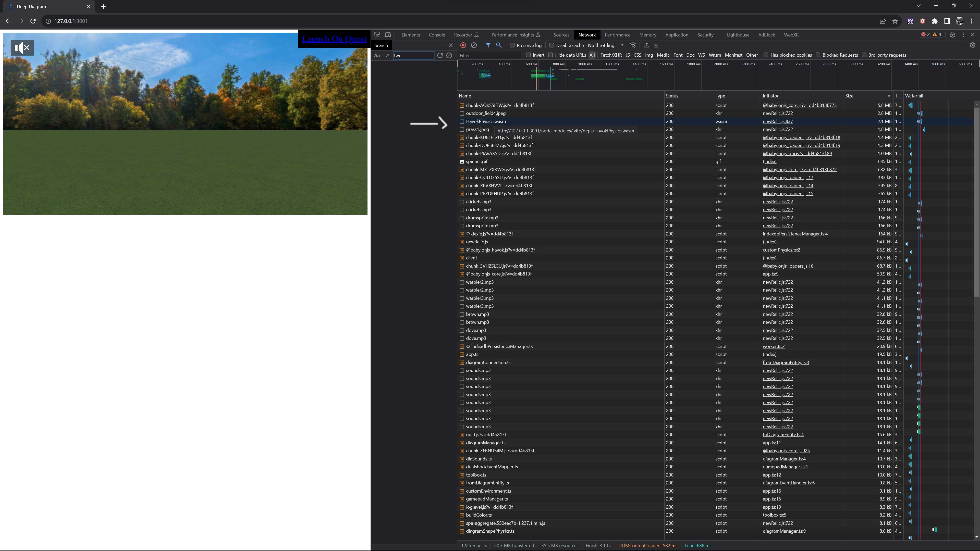The width and height of the screenshot is (980, 551).
Task: Click the Launch On Quest link
Action: 334,39
